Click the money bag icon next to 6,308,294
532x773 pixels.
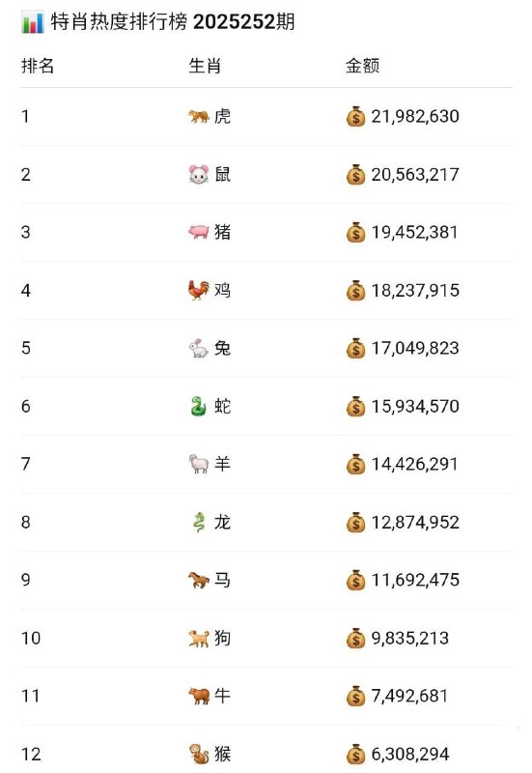point(355,755)
